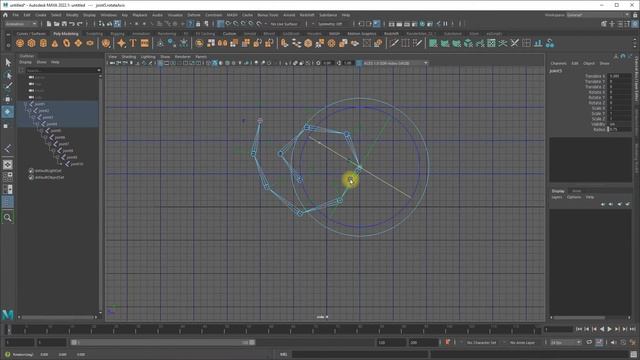
Task: Open the Symmetry: Off dropdown
Action: pyautogui.click(x=333, y=24)
